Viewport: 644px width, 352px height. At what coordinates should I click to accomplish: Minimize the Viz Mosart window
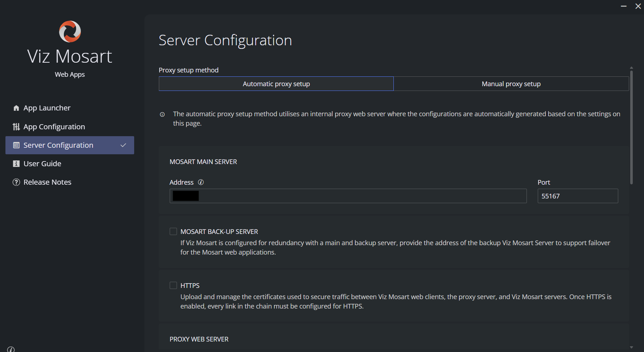click(x=624, y=6)
